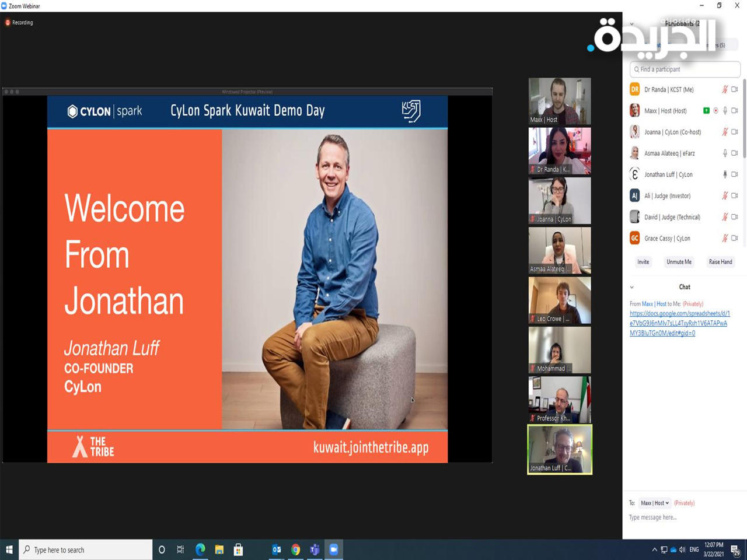Click camera icon for Grace Cassy
The width and height of the screenshot is (747, 560).
(735, 238)
